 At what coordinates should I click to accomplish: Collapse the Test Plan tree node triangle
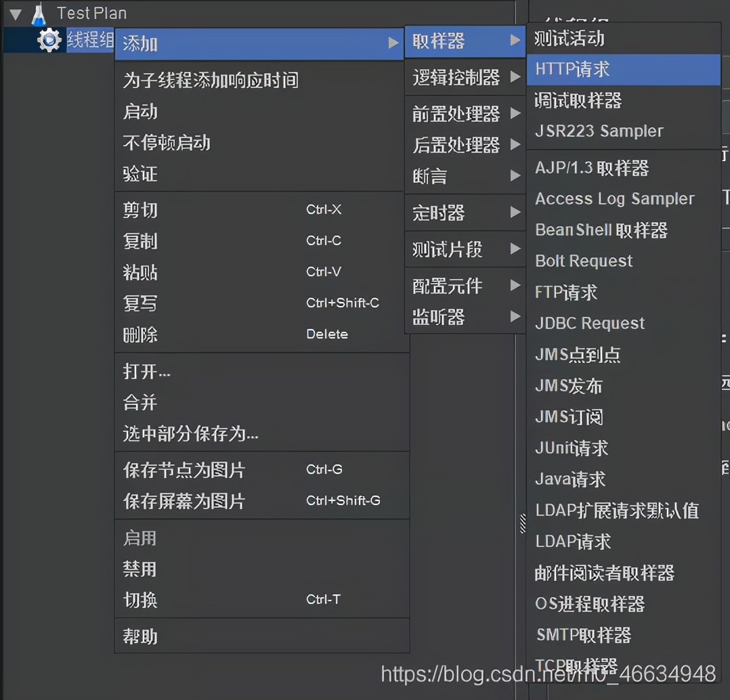pyautogui.click(x=16, y=12)
